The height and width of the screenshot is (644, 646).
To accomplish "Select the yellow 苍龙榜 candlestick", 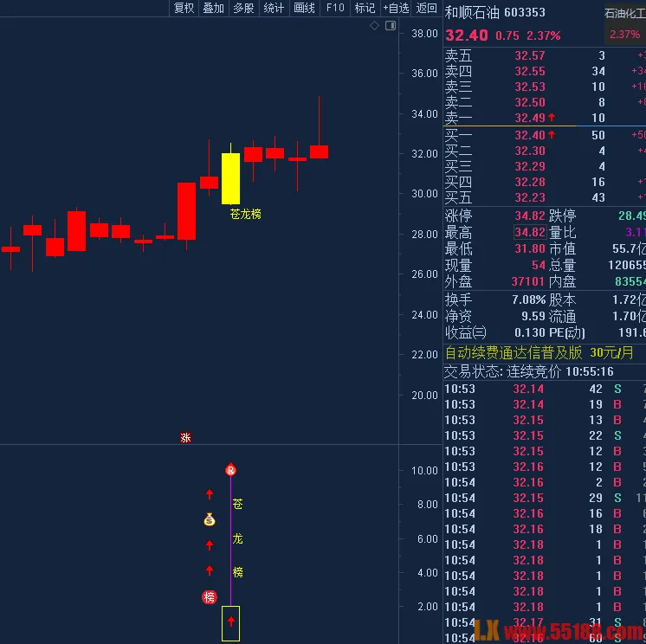I will tap(230, 177).
